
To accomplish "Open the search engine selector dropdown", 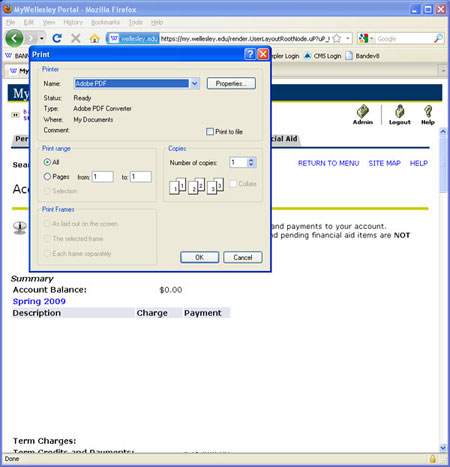I will (366, 39).
